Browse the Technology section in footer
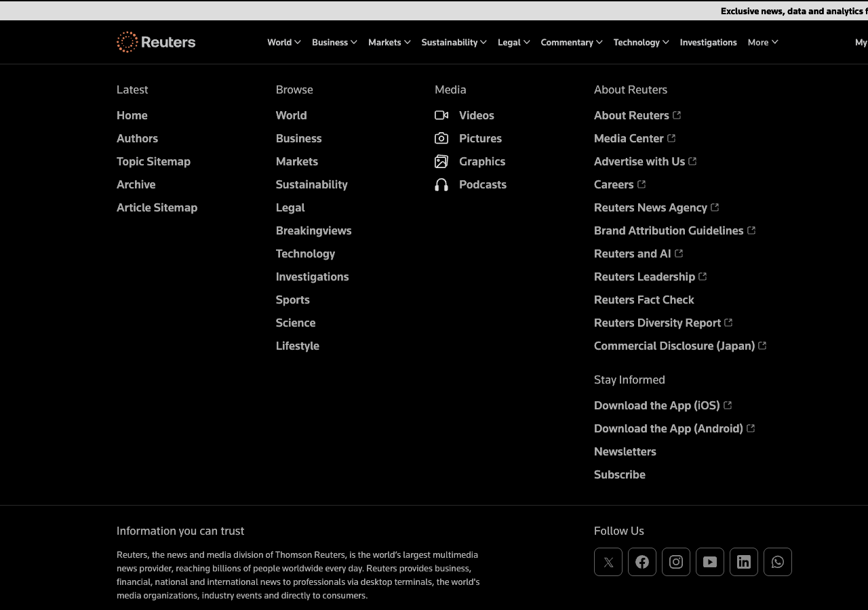 pyautogui.click(x=305, y=253)
